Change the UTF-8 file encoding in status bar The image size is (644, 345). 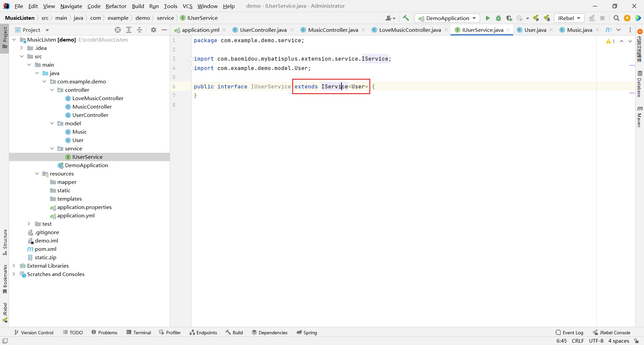[x=596, y=341]
